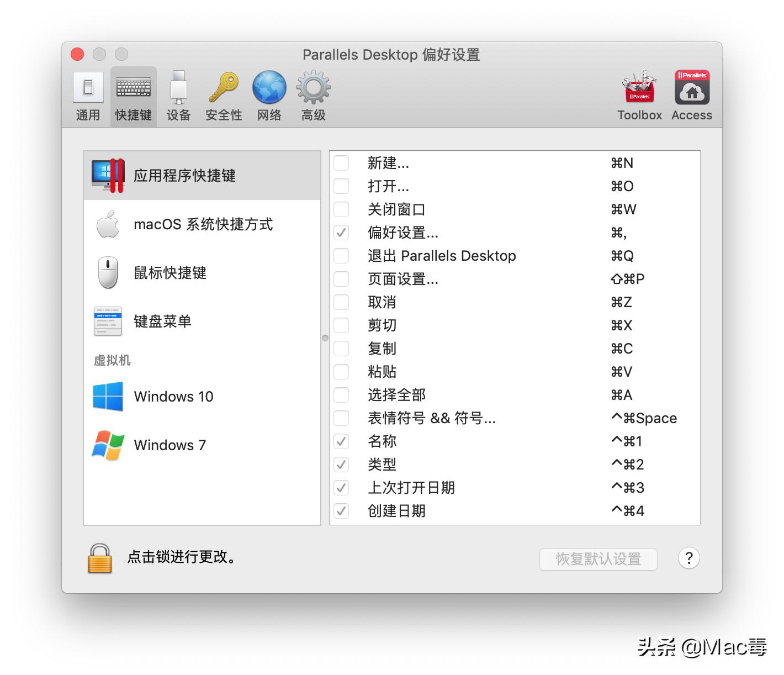Open the 高级 gear settings
Screen dimensions: 784x675
312,95
